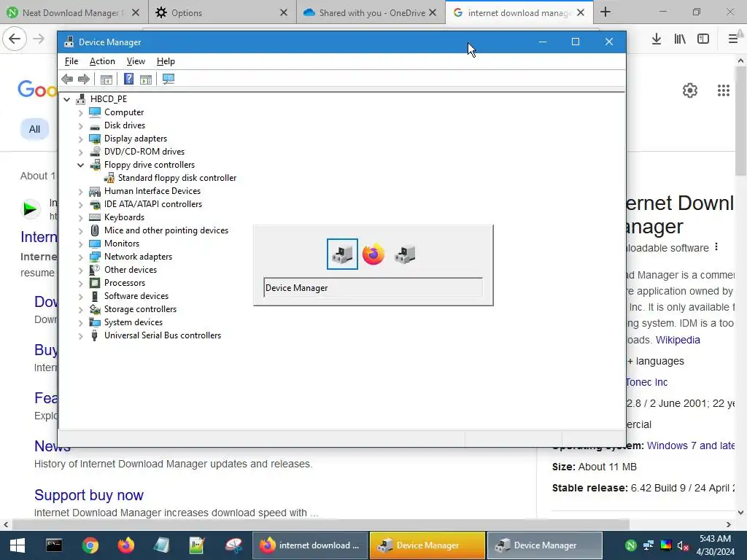This screenshot has height=560, width=747.
Task: Collapse the Floppy drive controllers node
Action: pyautogui.click(x=80, y=165)
